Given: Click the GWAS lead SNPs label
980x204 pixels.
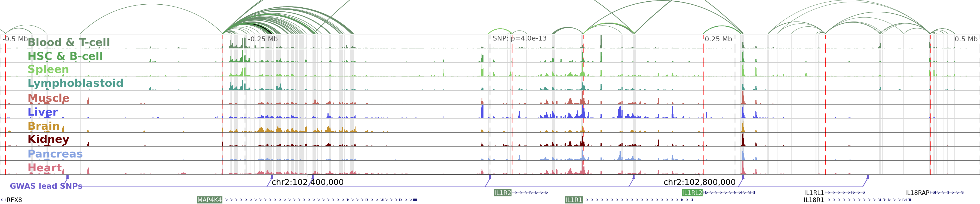Looking at the screenshot, I should click(x=46, y=186).
